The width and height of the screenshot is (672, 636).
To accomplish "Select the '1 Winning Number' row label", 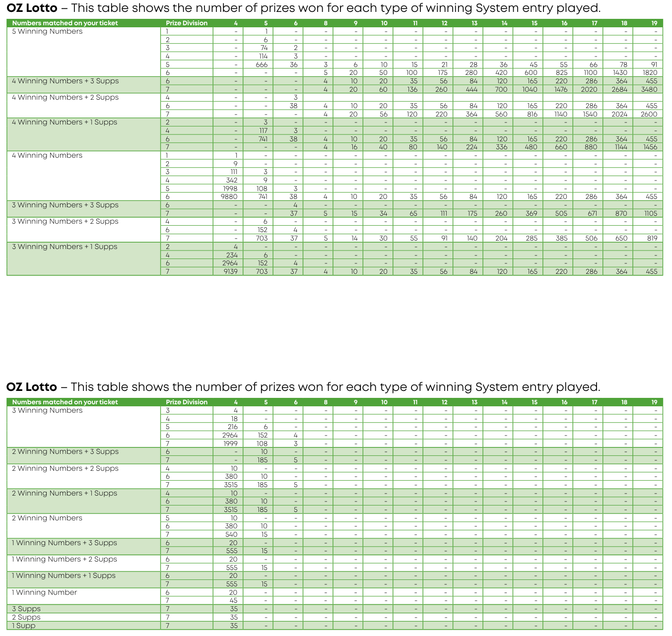I will [x=45, y=592].
